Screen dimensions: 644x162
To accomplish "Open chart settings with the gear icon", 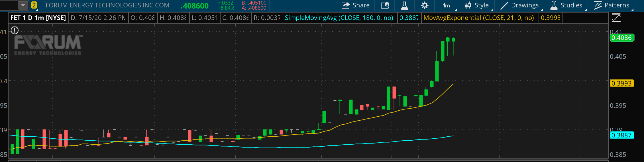I will (425, 5).
